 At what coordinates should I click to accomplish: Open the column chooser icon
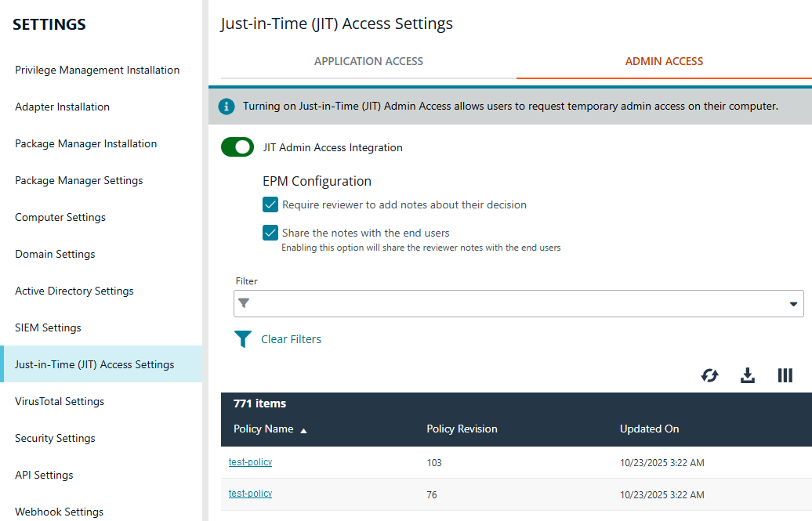(785, 375)
